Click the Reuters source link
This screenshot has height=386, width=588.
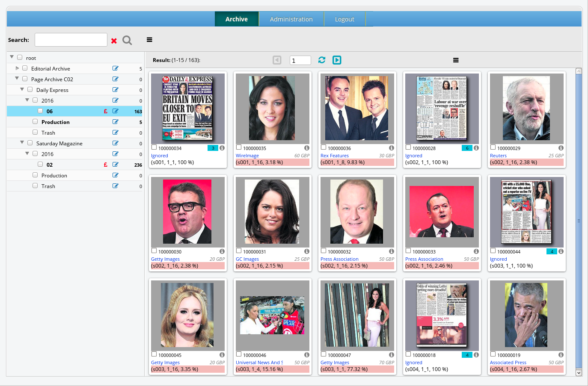[x=498, y=156]
